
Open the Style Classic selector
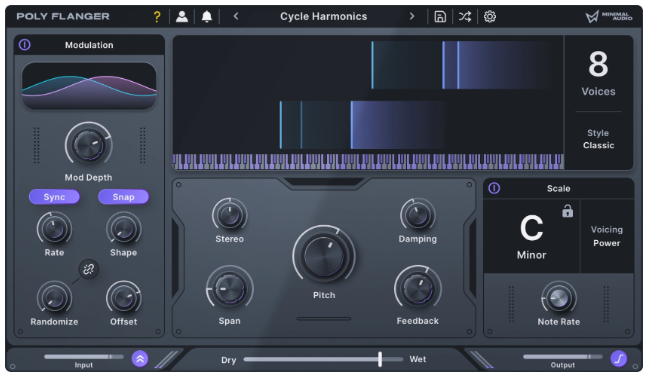tap(598, 139)
